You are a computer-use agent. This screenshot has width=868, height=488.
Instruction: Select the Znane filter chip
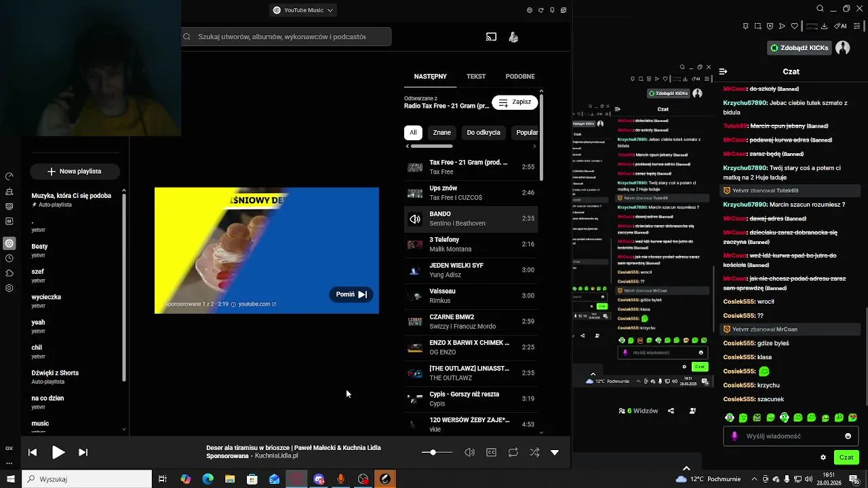click(442, 133)
